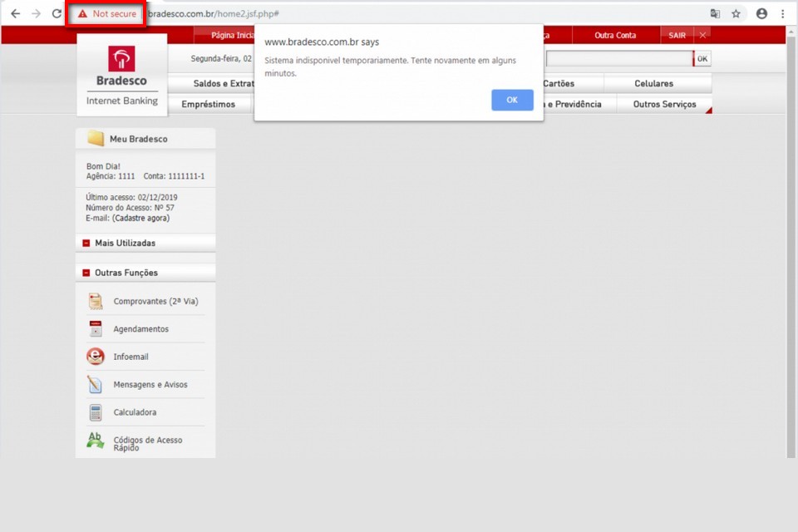
Task: Click the Agendamentos calendar icon
Action: click(95, 329)
